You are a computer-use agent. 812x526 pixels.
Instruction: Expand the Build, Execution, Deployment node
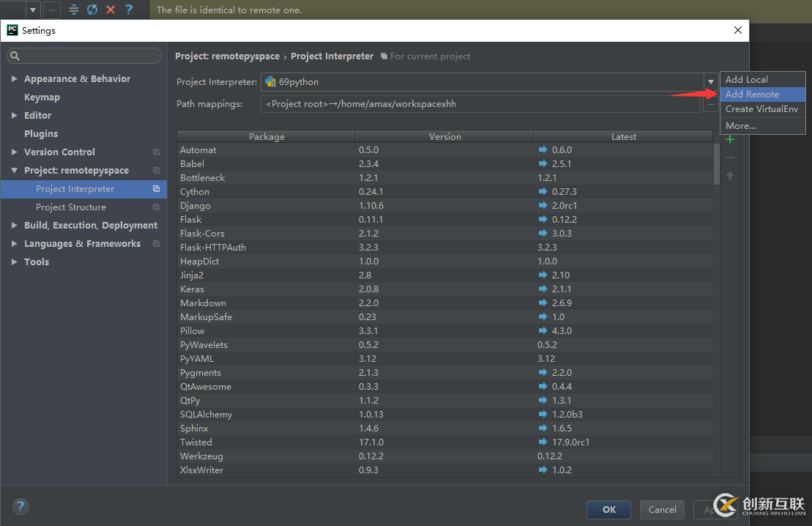15,226
